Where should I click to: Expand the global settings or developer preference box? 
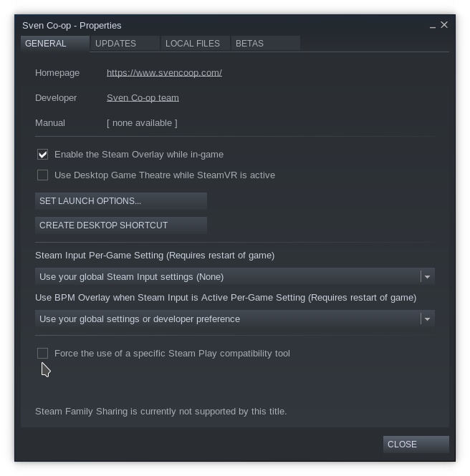coord(228,319)
